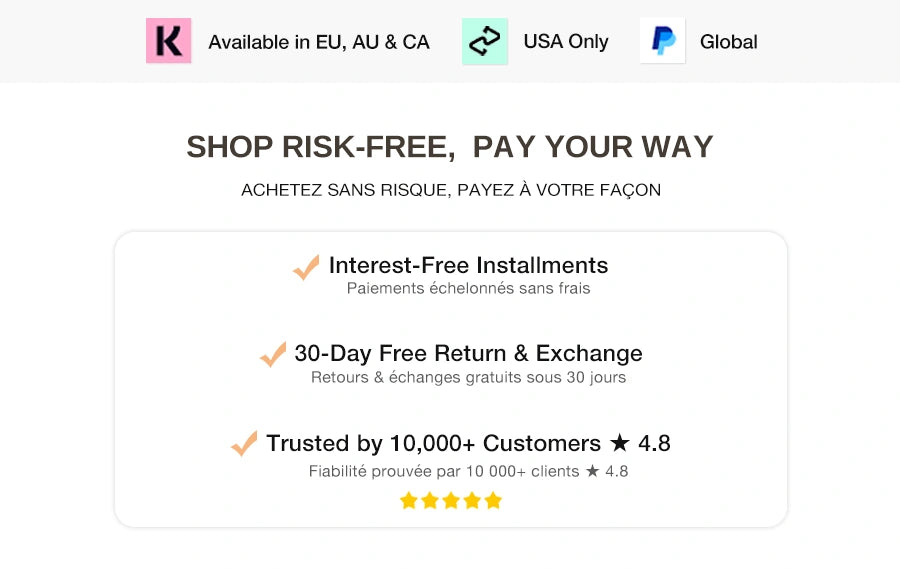The image size is (900, 569).
Task: Click the pink Klarna logo icon
Action: 168,41
